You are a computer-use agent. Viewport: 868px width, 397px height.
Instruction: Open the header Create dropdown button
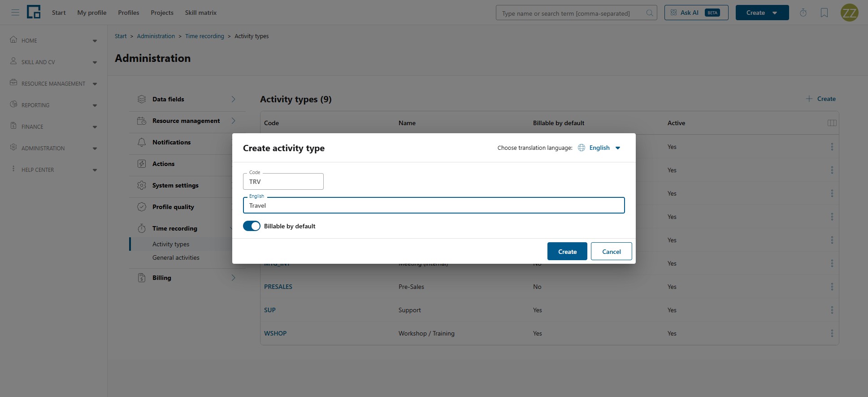click(762, 13)
